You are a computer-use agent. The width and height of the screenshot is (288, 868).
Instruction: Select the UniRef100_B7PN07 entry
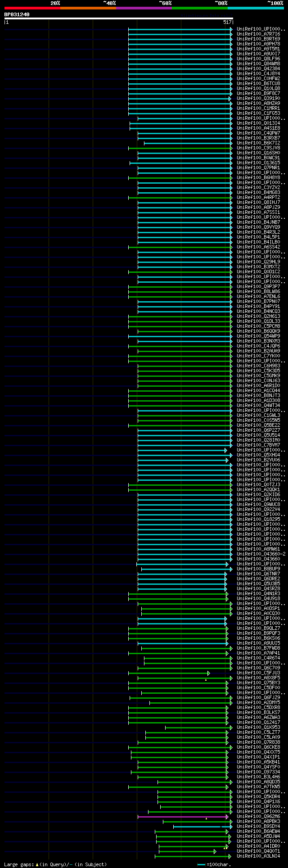(x=258, y=302)
